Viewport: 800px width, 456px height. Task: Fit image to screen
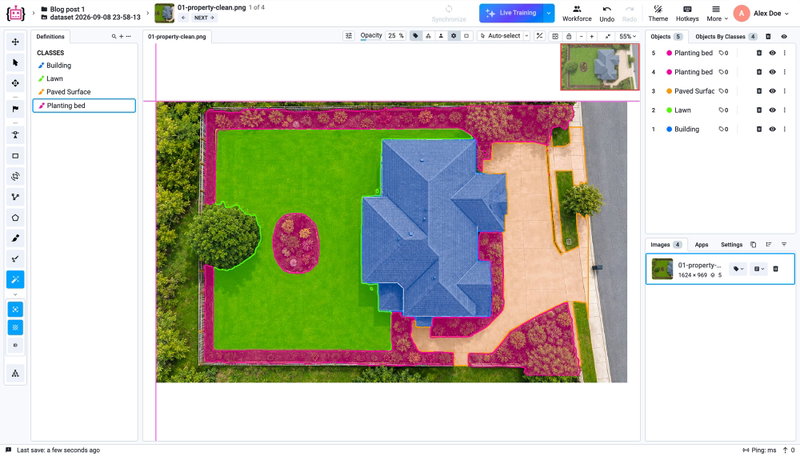point(608,36)
